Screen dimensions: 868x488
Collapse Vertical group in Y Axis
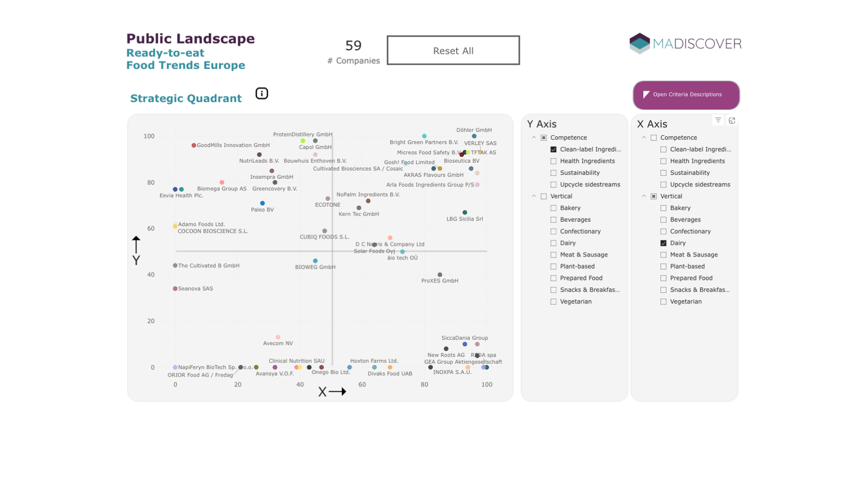tap(534, 196)
